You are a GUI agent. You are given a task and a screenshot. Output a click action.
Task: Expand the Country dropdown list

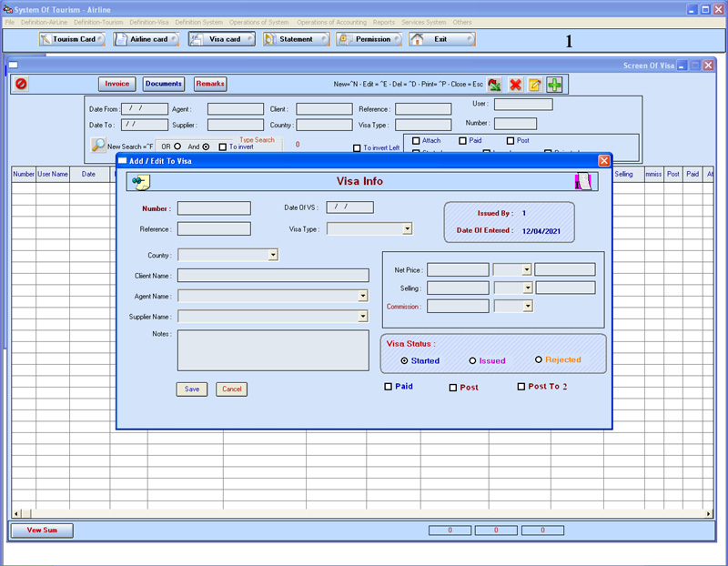pyautogui.click(x=273, y=256)
